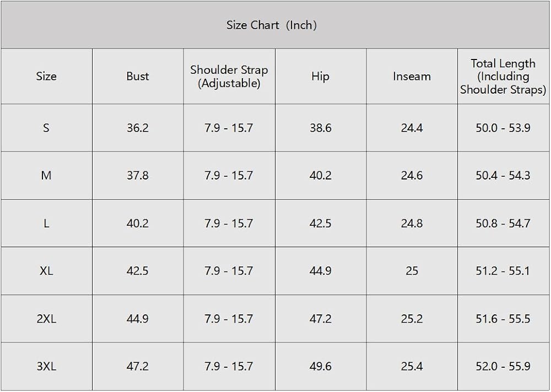Viewport: 551px width, 392px height.
Task: Click the S size row label
Action: tap(46, 128)
